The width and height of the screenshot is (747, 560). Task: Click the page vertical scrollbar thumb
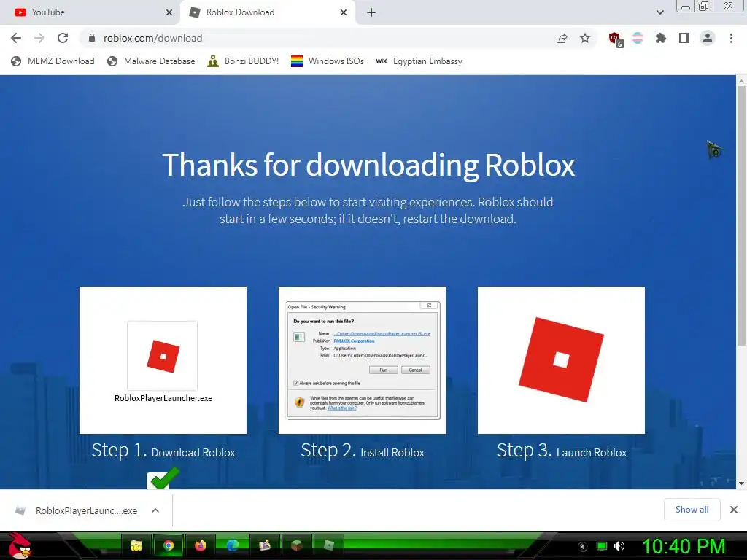pos(741,217)
